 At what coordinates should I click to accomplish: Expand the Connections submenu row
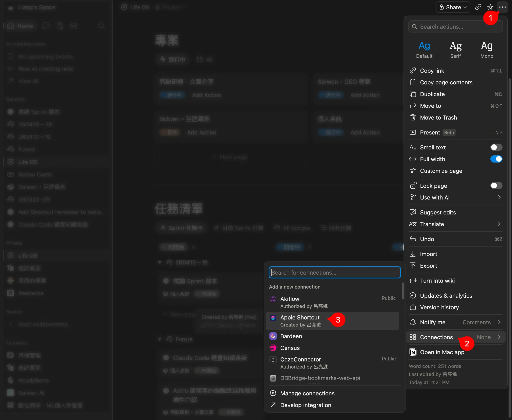pos(455,337)
